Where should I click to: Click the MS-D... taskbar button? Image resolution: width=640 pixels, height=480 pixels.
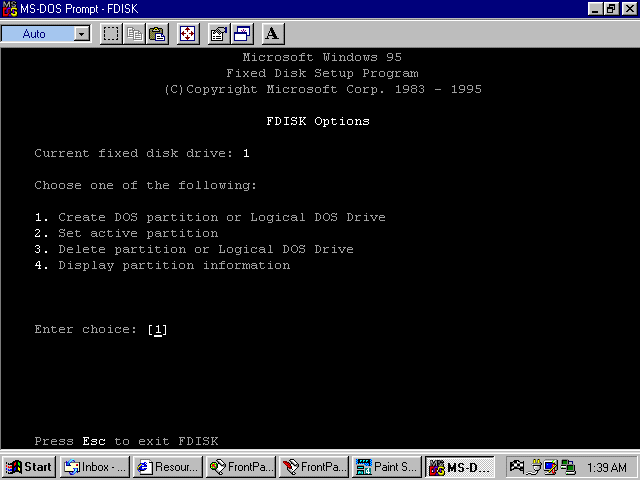(x=460, y=467)
